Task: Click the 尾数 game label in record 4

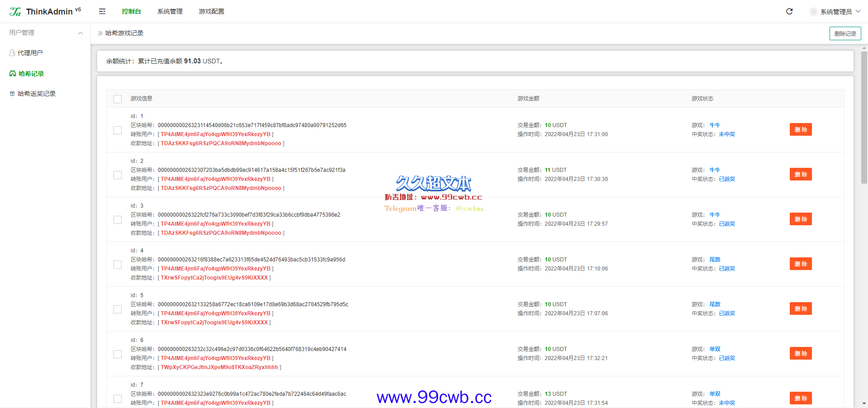Action: pos(715,260)
